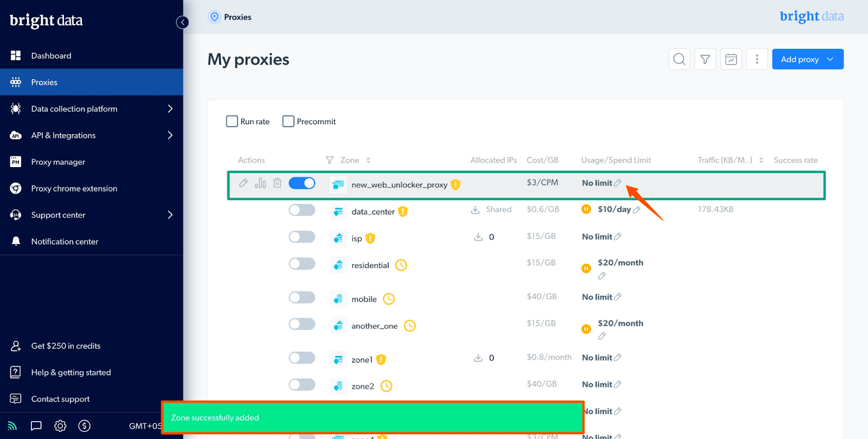Edit the $20/month limit for another_one

tap(602, 336)
